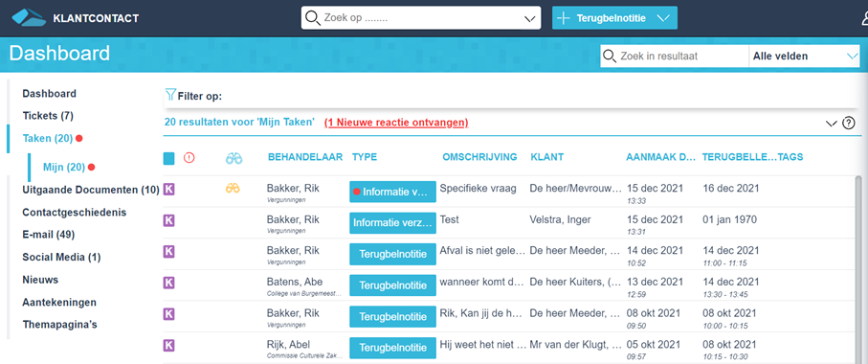
Task: Click magnifier icon in 'Zoek op' field
Action: click(x=313, y=18)
